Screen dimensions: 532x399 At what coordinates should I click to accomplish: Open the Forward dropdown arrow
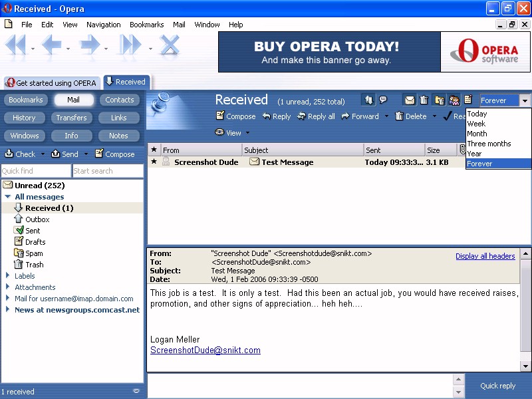click(386, 116)
